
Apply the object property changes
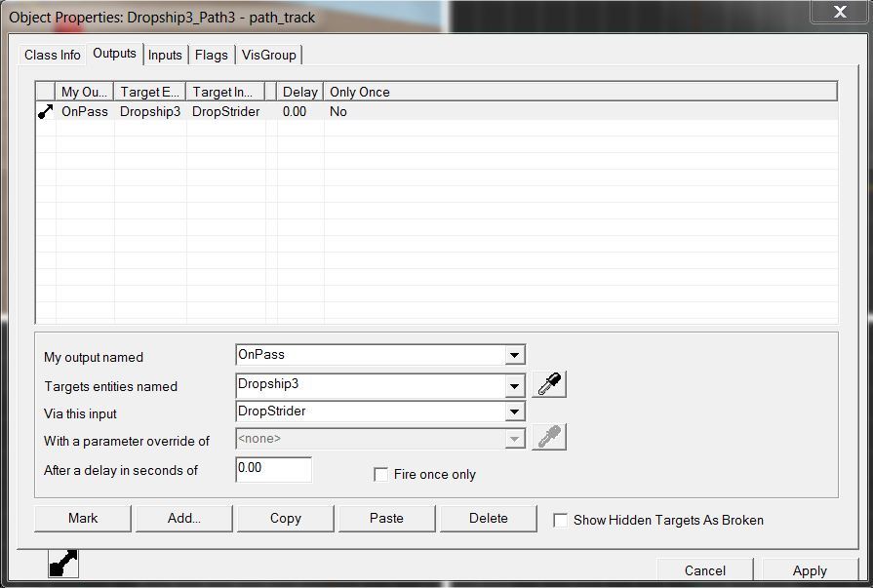tap(810, 570)
